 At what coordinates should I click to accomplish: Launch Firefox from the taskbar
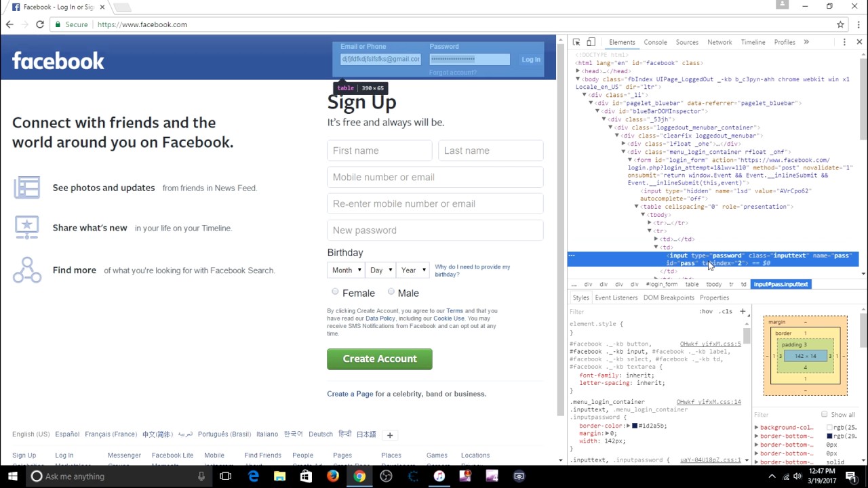pos(332,476)
